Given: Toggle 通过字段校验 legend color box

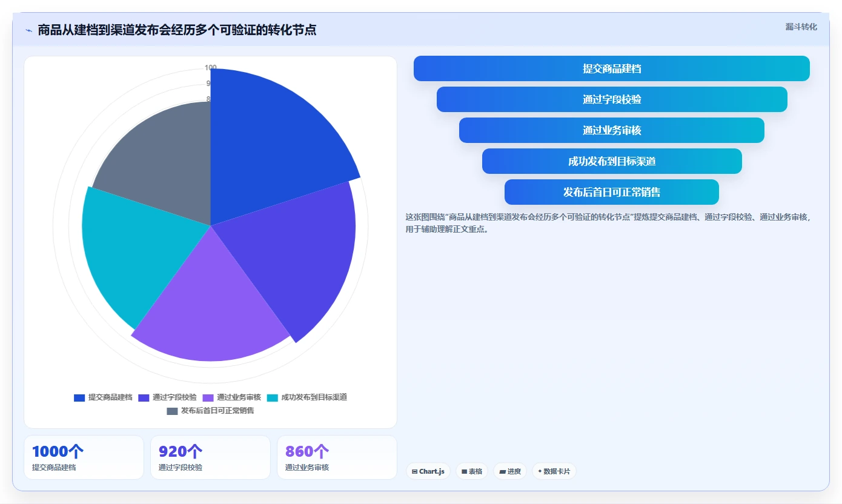Looking at the screenshot, I should click(x=144, y=397).
